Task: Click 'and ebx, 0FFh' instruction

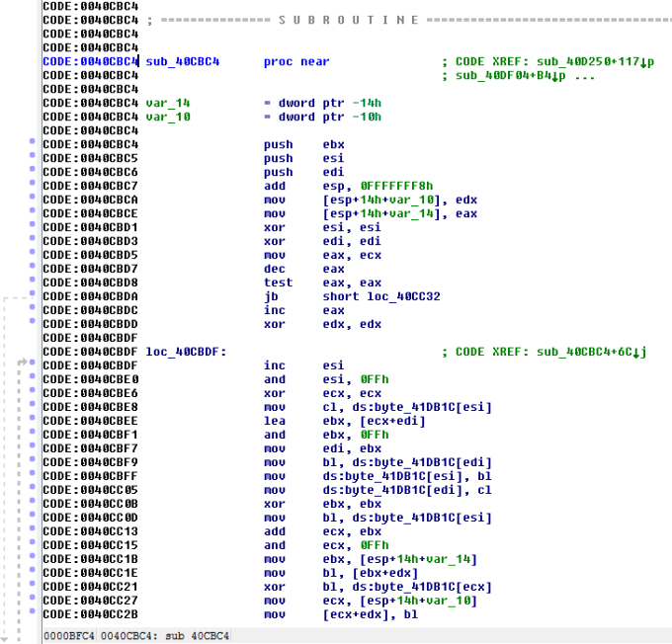Action: pyautogui.click(x=326, y=435)
